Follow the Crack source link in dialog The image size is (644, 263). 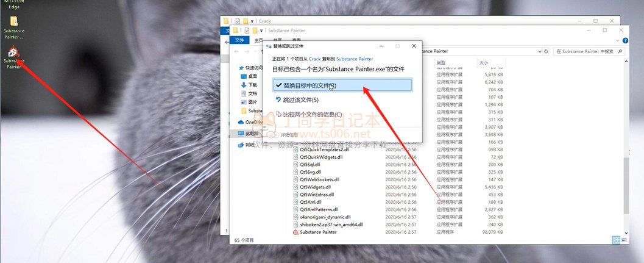[314, 59]
